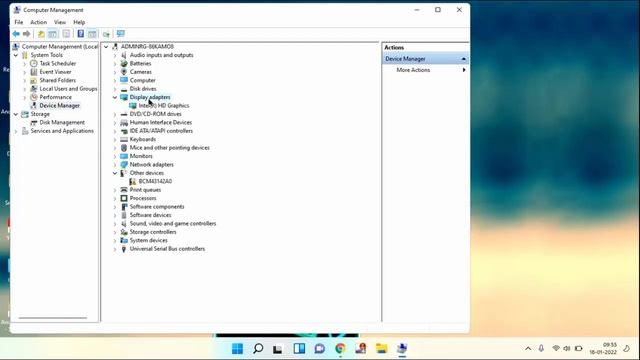Open taskbar Search magnifier
Screen dimensions: 640x360
click(258, 349)
